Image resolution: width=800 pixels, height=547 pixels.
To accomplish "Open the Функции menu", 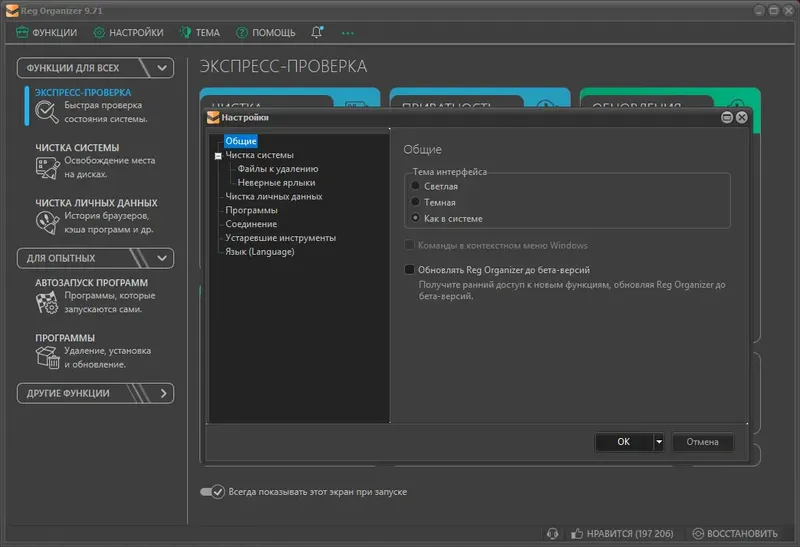I will 46,33.
